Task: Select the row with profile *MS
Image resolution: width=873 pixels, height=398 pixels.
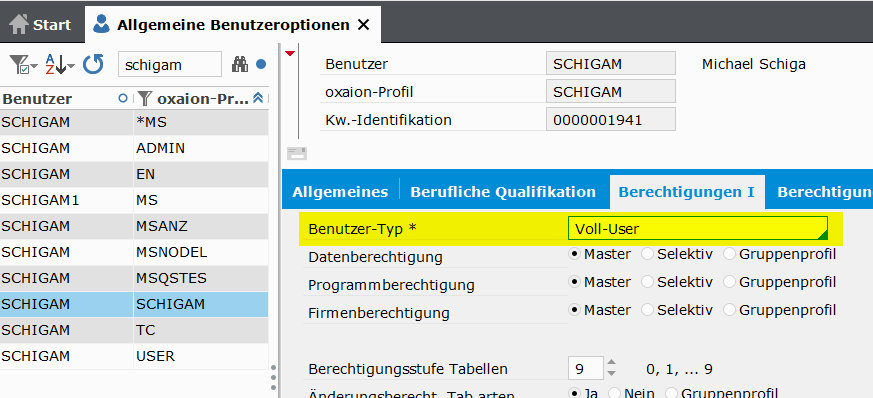Action: pyautogui.click(x=134, y=122)
